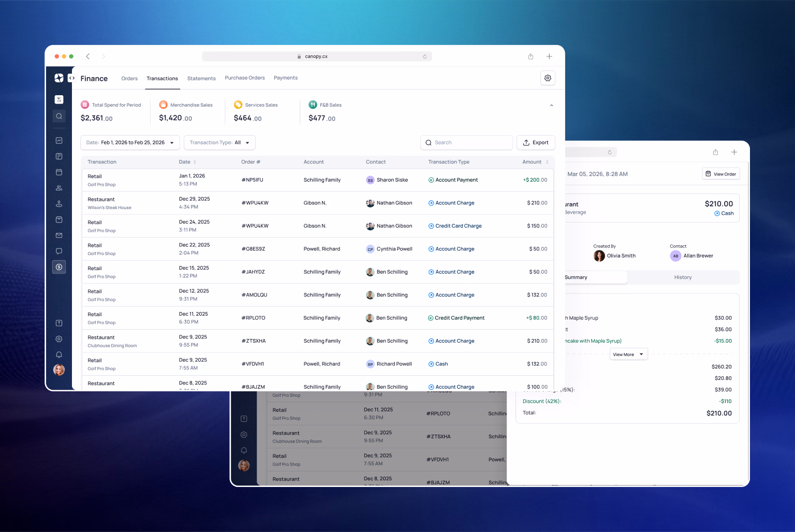Image resolution: width=795 pixels, height=532 pixels.
Task: Click contact Allan Brewer in order panel
Action: tap(691, 256)
